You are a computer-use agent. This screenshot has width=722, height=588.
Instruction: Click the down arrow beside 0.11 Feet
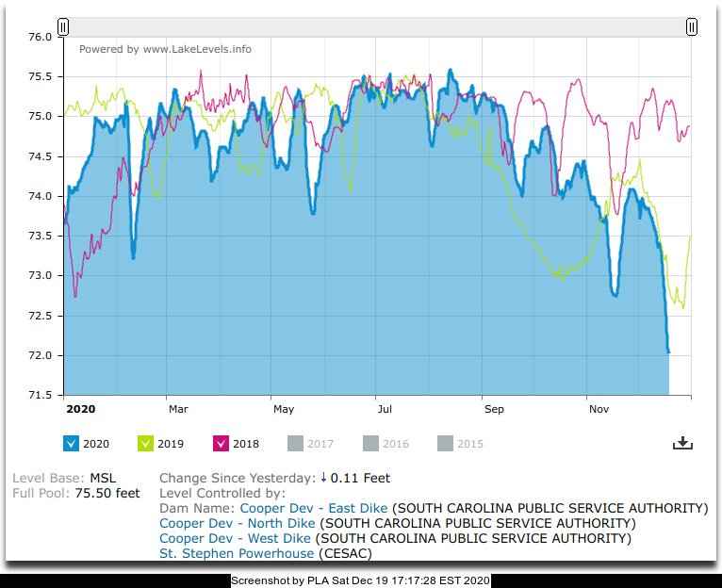pyautogui.click(x=323, y=478)
